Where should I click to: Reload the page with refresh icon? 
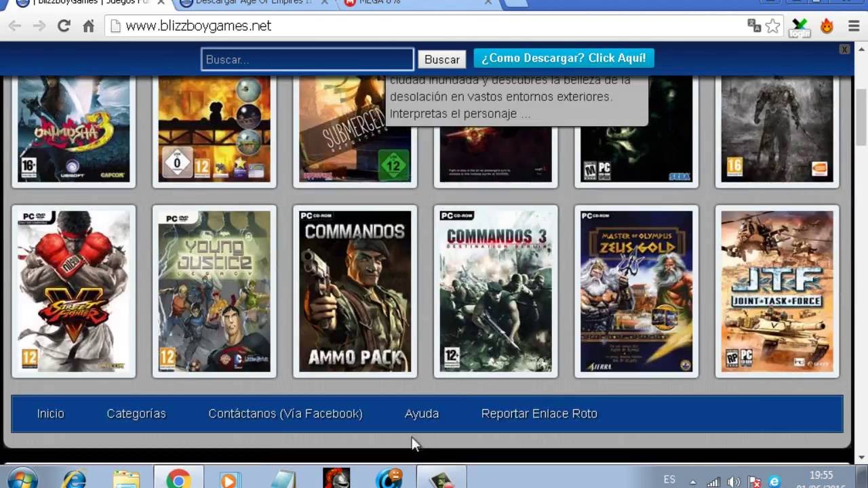point(64,26)
